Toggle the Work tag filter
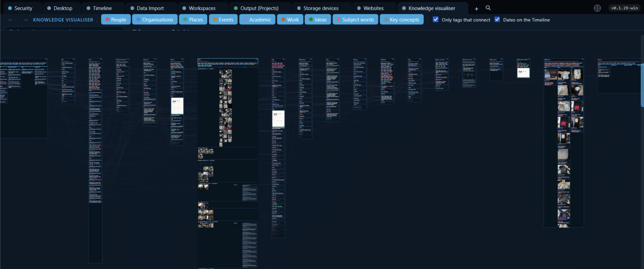The image size is (644, 269). tap(290, 20)
